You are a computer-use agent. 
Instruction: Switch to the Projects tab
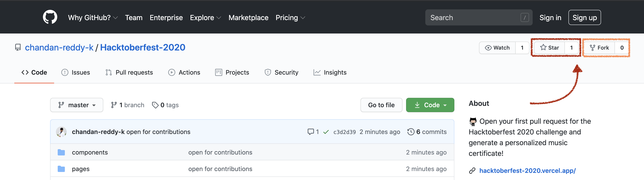pyautogui.click(x=232, y=72)
